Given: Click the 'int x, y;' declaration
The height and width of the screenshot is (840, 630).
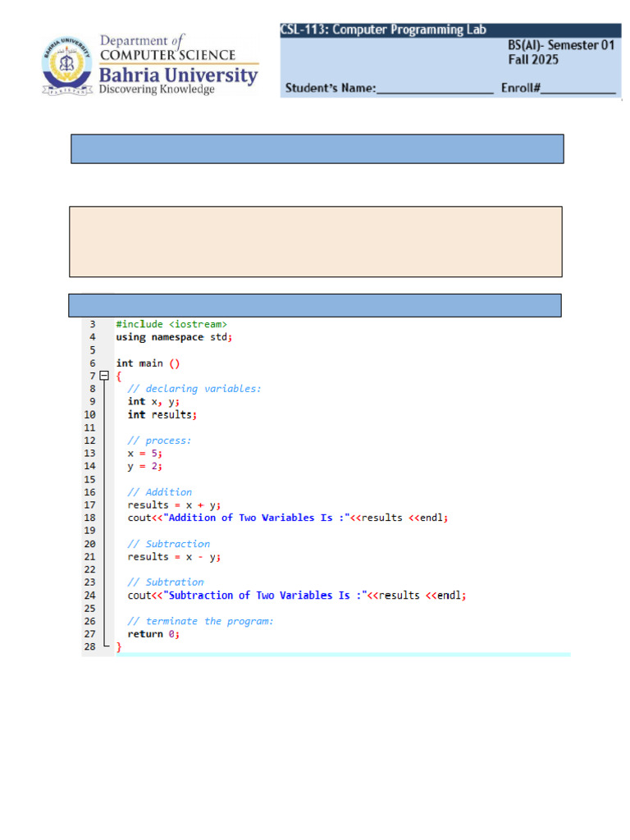Looking at the screenshot, I should coord(153,401).
